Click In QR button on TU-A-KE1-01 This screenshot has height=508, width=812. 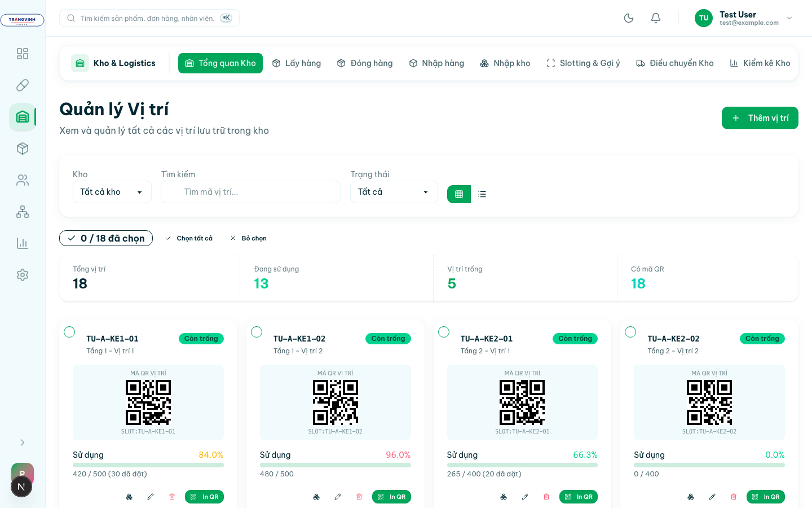[204, 497]
